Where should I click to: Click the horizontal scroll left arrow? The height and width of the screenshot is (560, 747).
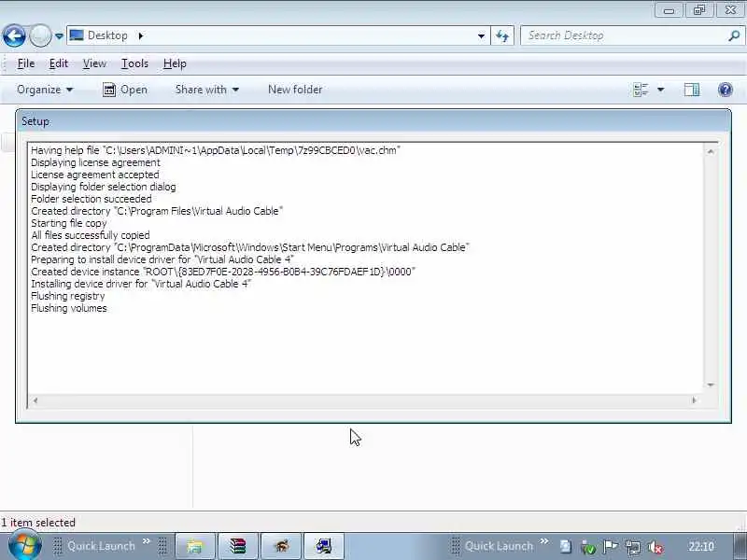[x=35, y=401]
